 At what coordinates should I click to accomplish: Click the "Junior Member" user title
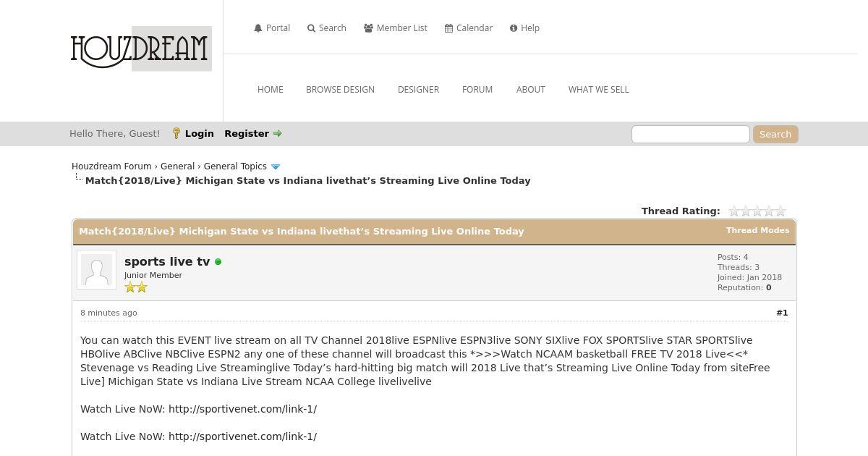point(153,275)
